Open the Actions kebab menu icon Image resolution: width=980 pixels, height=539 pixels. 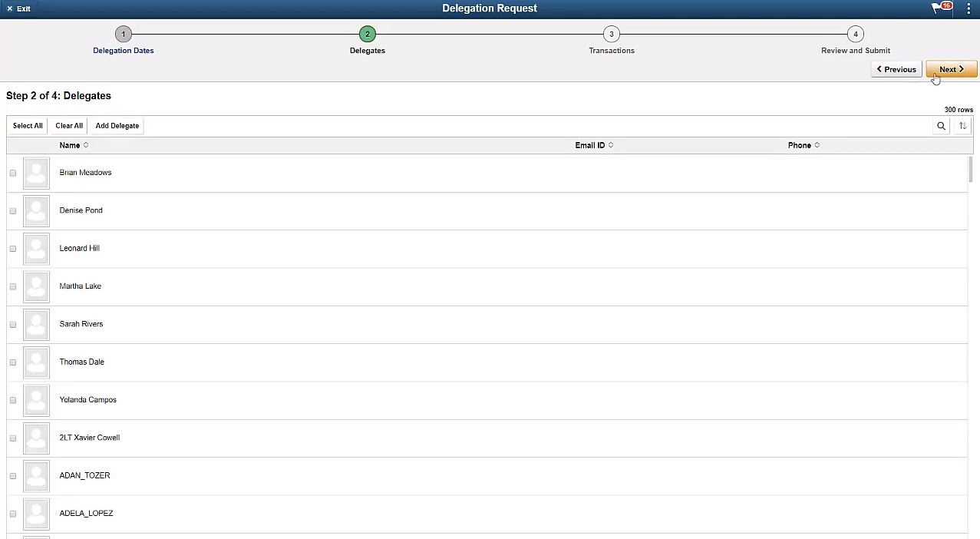968,8
